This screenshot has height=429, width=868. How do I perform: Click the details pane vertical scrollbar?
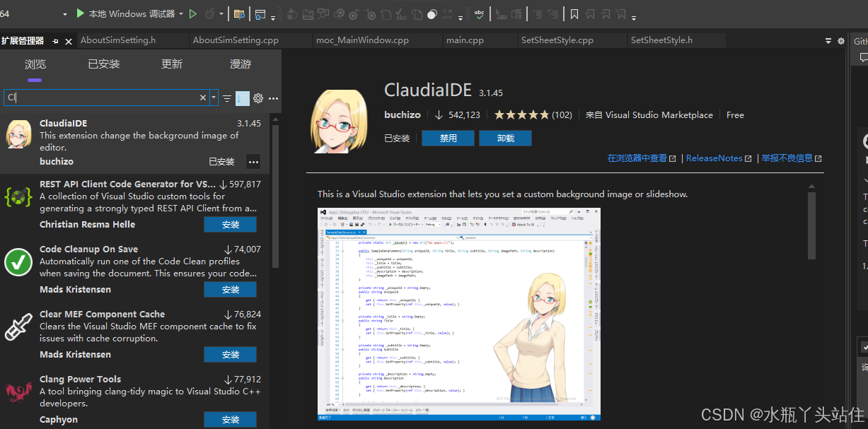[x=811, y=226]
